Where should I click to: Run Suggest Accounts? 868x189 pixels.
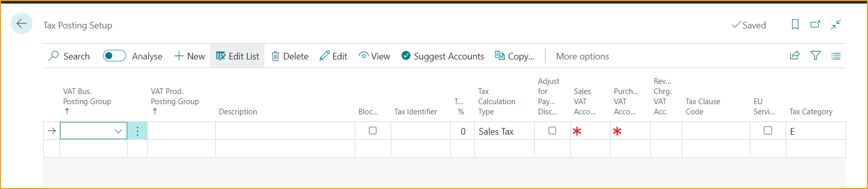click(x=443, y=56)
